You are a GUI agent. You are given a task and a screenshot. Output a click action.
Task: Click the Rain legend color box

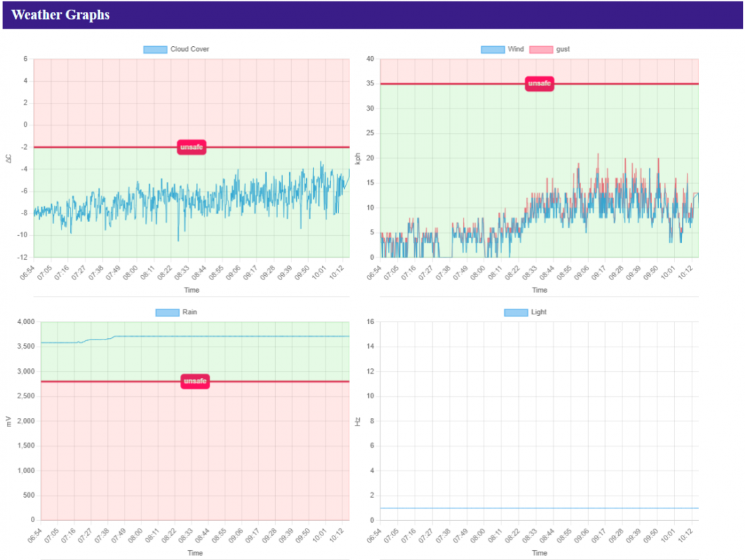coord(167,312)
